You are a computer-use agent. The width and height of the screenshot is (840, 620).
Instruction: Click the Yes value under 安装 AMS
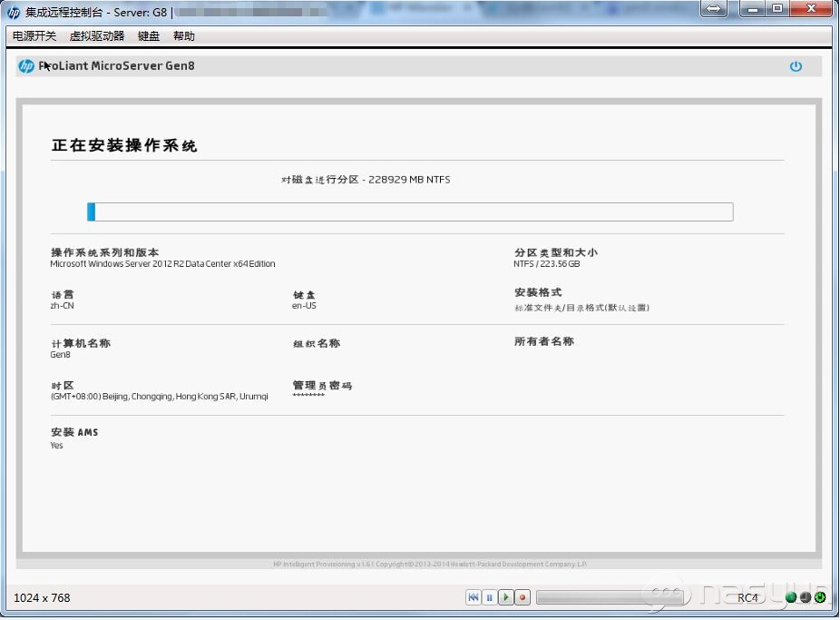click(56, 446)
